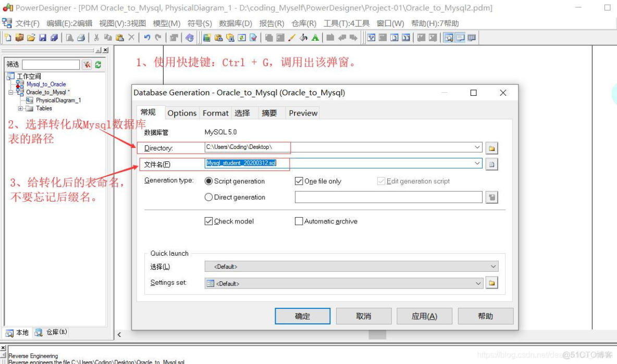Screen dimensions: 617x364
Task: Select the line style pen icon
Action: [x=292, y=37]
